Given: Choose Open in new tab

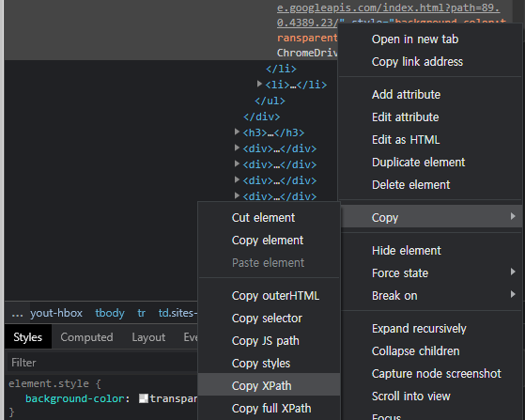Looking at the screenshot, I should [414, 39].
